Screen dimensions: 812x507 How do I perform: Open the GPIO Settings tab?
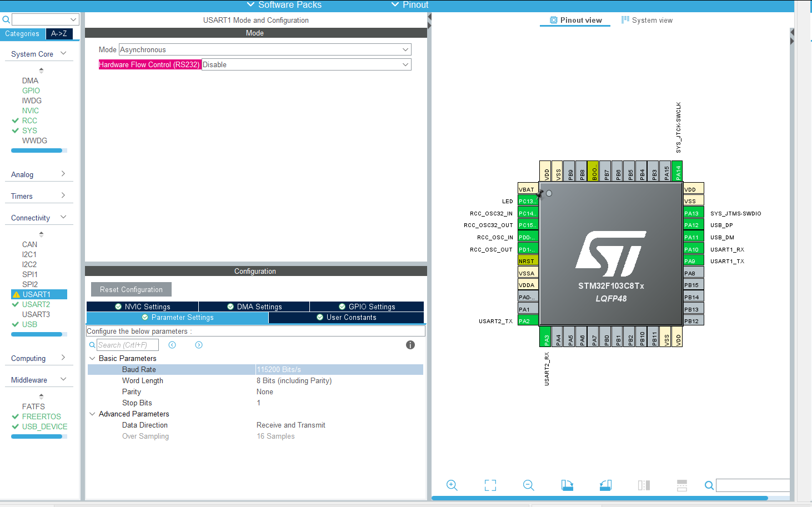(367, 307)
